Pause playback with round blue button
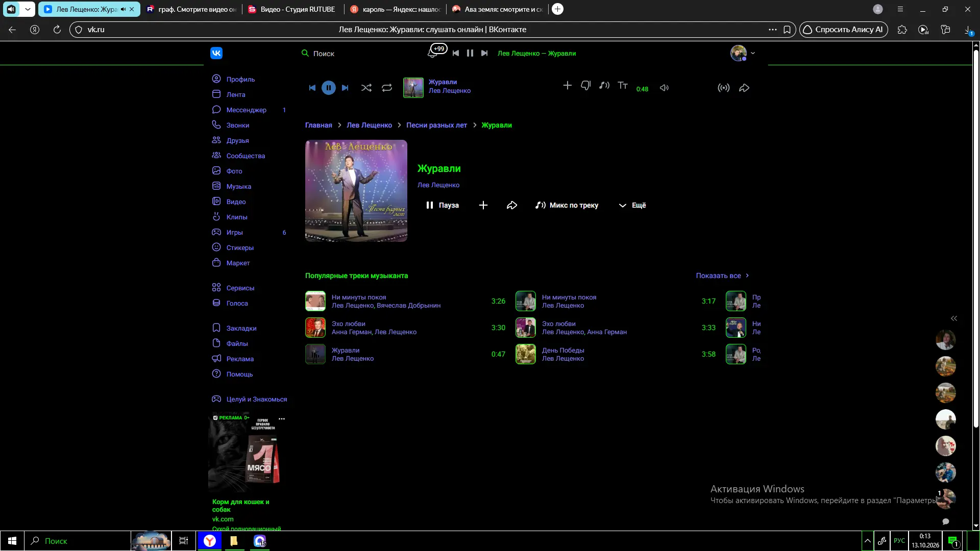980x551 pixels. coord(329,88)
